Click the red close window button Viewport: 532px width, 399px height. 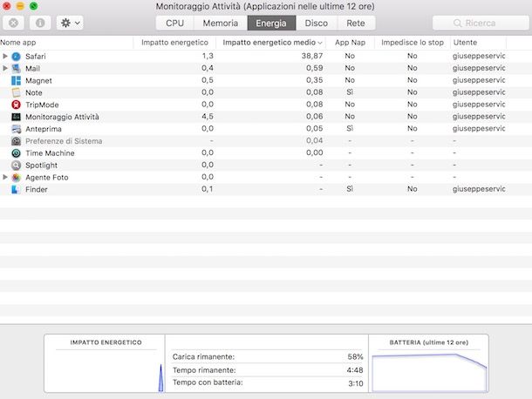(x=6, y=6)
